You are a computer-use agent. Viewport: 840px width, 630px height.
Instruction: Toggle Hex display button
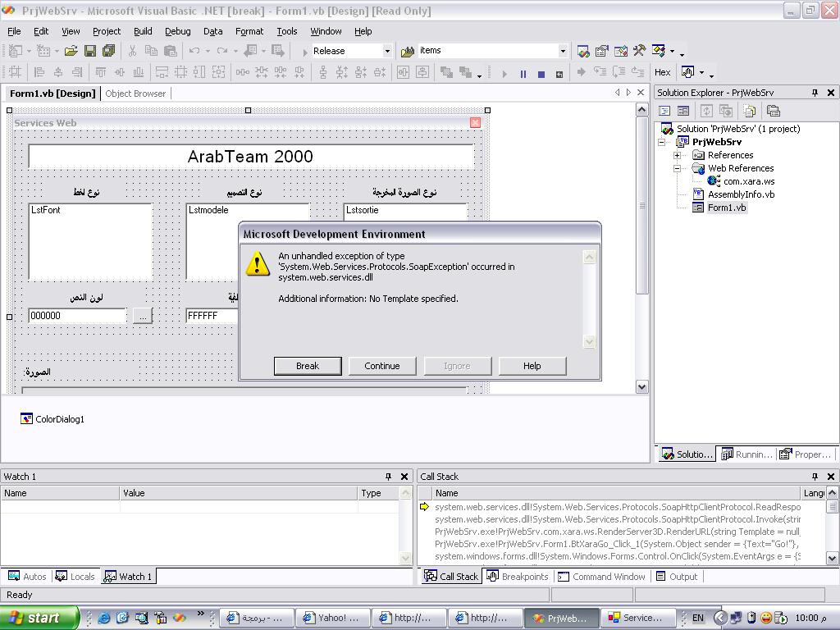point(662,72)
